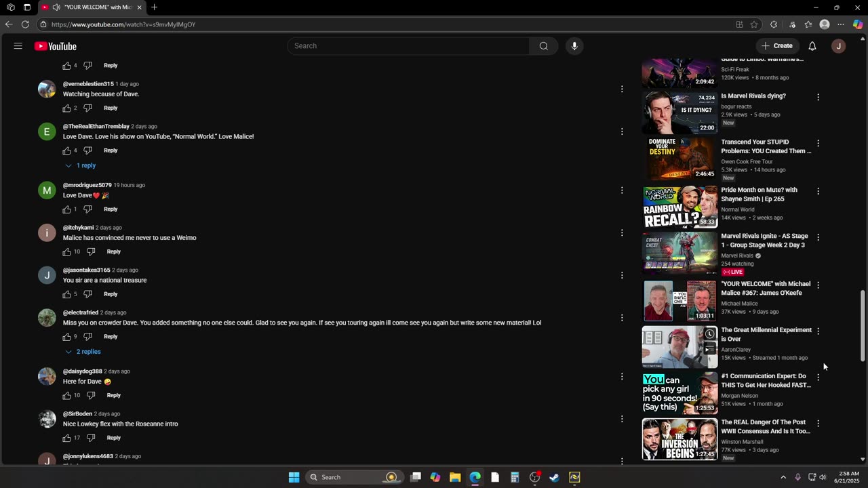The image size is (868, 488).
Task: Like the Roseanne intro comment by @SirBoden
Action: (67, 438)
